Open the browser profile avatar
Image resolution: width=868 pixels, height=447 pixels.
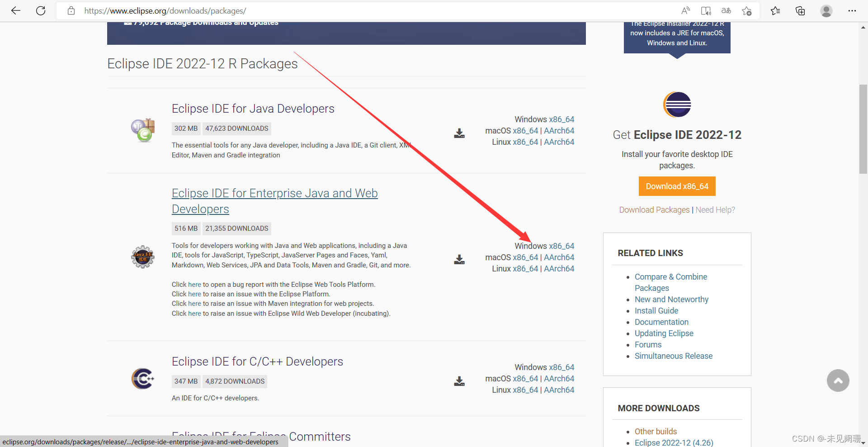point(826,11)
